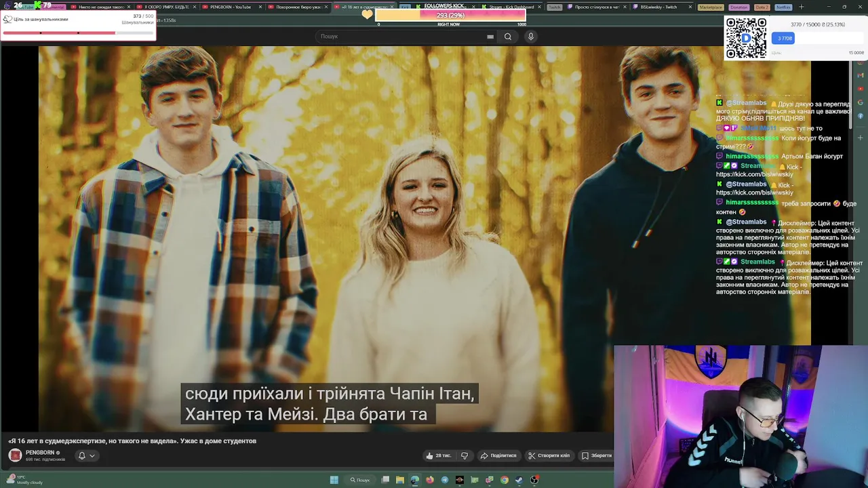
Task: Create a clip with 'Створити кліп'
Action: tap(549, 455)
